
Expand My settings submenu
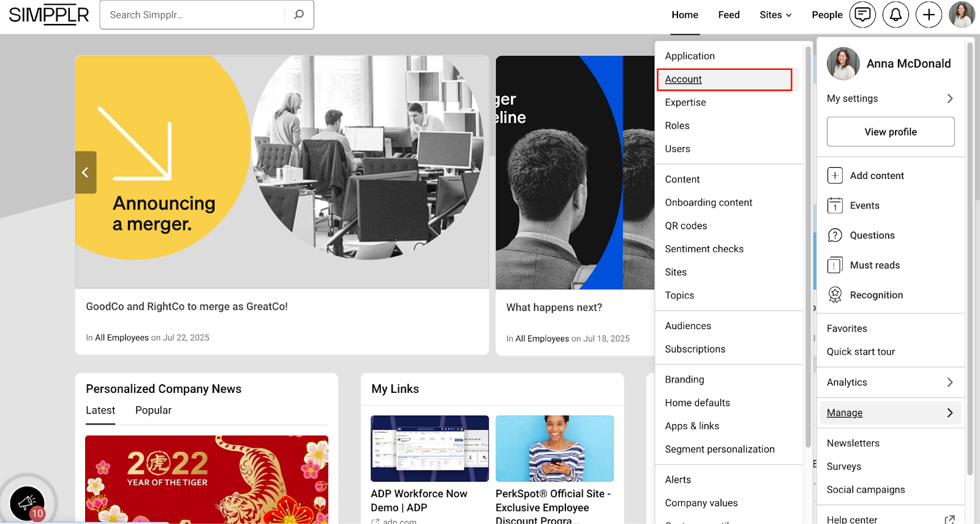click(x=890, y=99)
